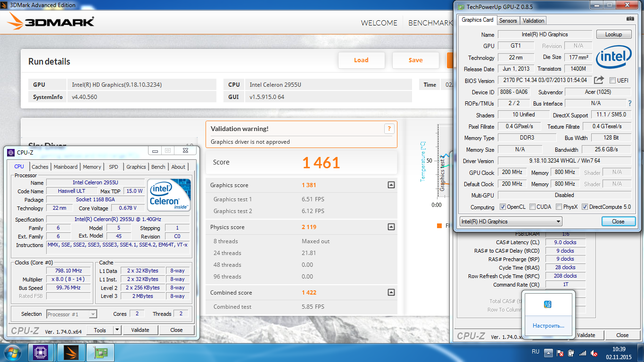Select the Graphics tab in CPU-Z

[136, 167]
